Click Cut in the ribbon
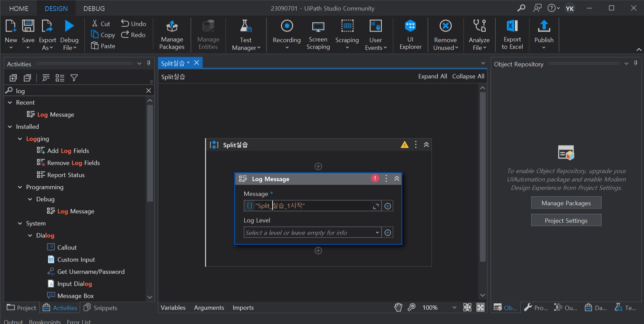The width and height of the screenshot is (644, 324). (x=101, y=24)
